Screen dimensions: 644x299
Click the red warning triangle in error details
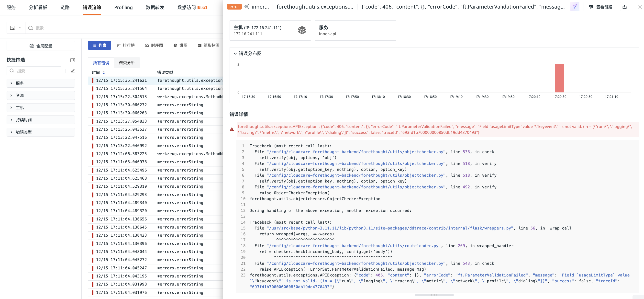[232, 129]
